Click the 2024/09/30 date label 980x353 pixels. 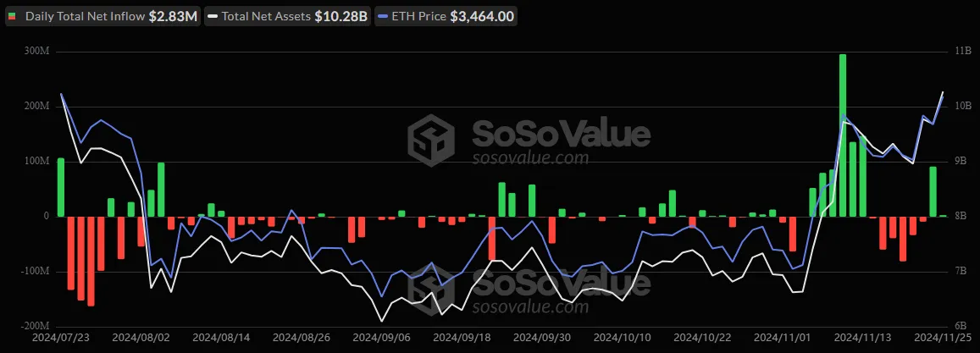point(542,338)
